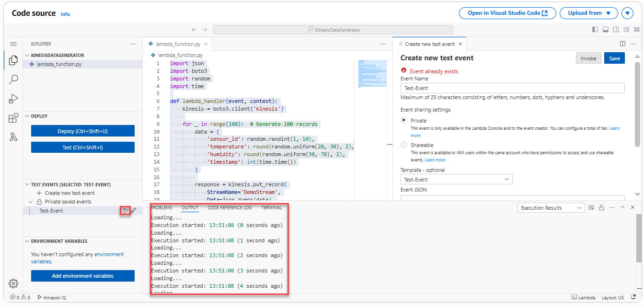Open the Template Test-Event dropdown
The height and width of the screenshot is (306, 644).
click(x=456, y=180)
